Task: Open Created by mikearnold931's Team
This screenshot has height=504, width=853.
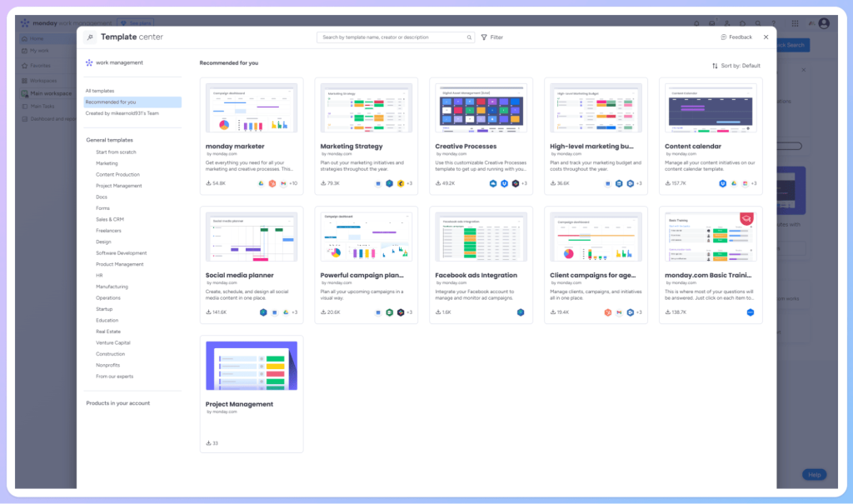Action: pos(122,113)
